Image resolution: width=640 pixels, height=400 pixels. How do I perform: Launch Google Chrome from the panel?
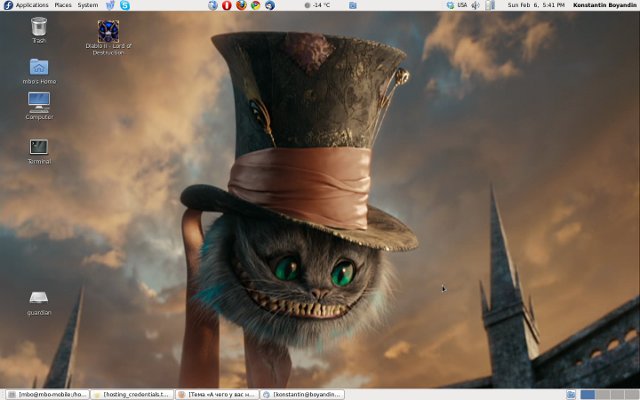pyautogui.click(x=255, y=5)
